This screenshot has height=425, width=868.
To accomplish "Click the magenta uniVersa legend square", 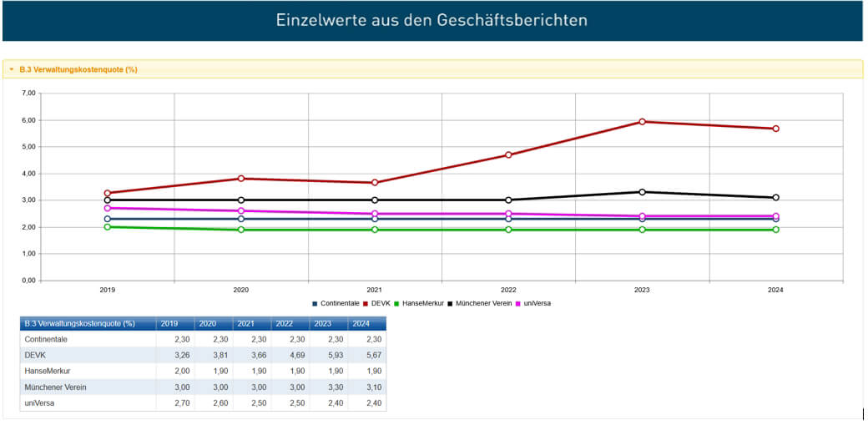I will [519, 303].
